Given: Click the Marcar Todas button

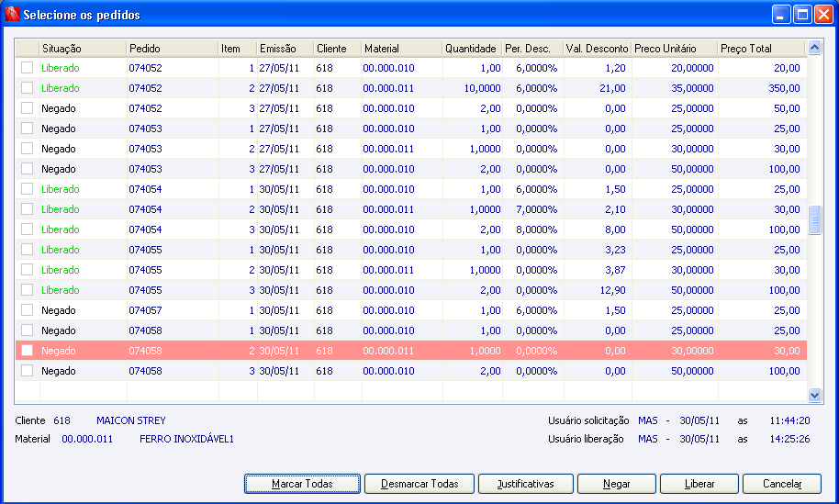Looking at the screenshot, I should [302, 484].
